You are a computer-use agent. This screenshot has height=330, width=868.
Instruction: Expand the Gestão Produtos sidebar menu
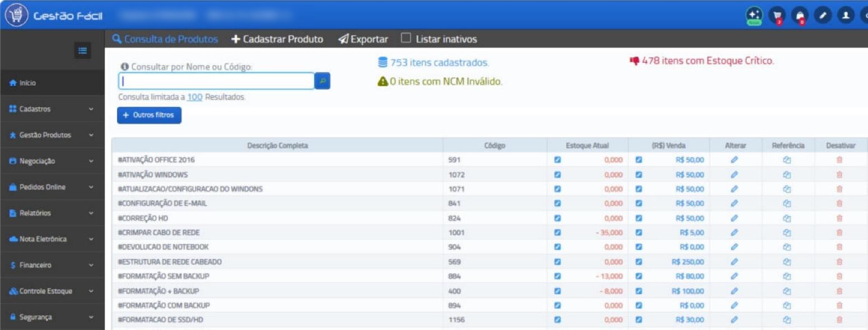(x=52, y=135)
